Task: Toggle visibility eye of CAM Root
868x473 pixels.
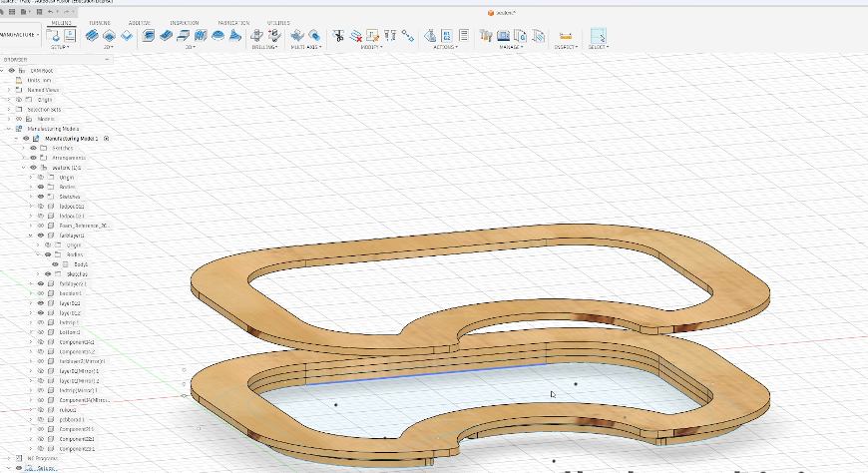Action: point(12,70)
